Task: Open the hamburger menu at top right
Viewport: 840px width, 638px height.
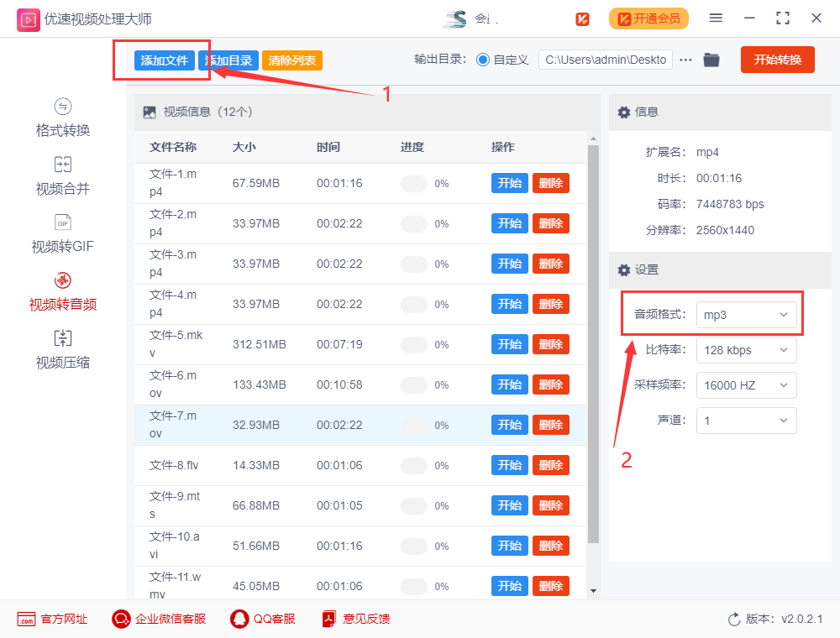Action: coord(716,18)
